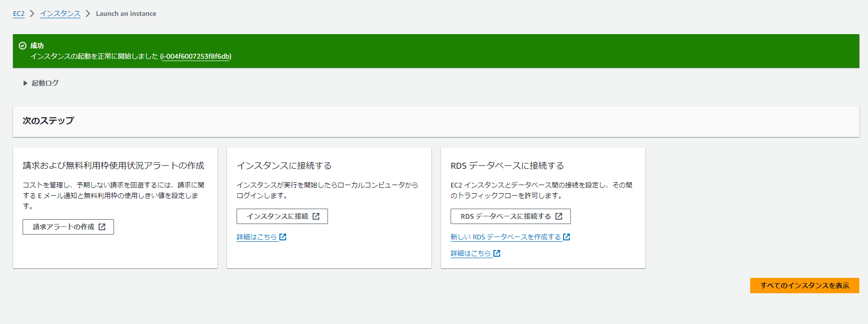Click すべてのインスタンスを表示 button
This screenshot has width=868, height=324.
(x=805, y=286)
